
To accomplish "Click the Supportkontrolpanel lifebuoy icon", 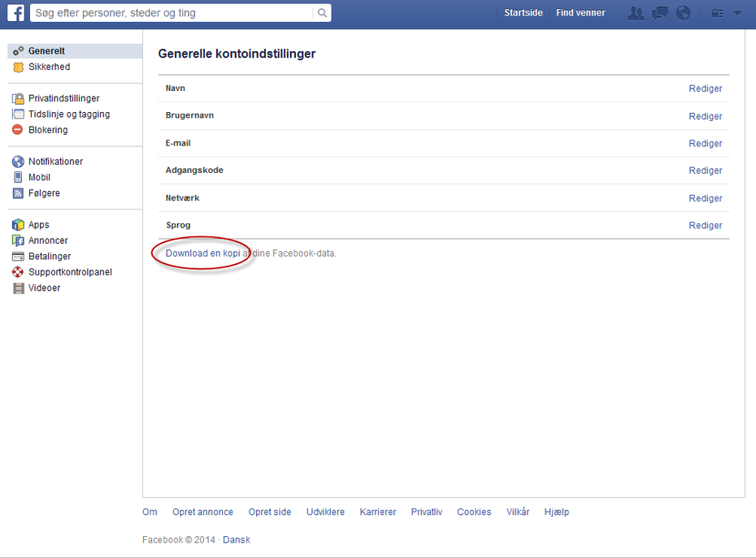I will [x=18, y=272].
